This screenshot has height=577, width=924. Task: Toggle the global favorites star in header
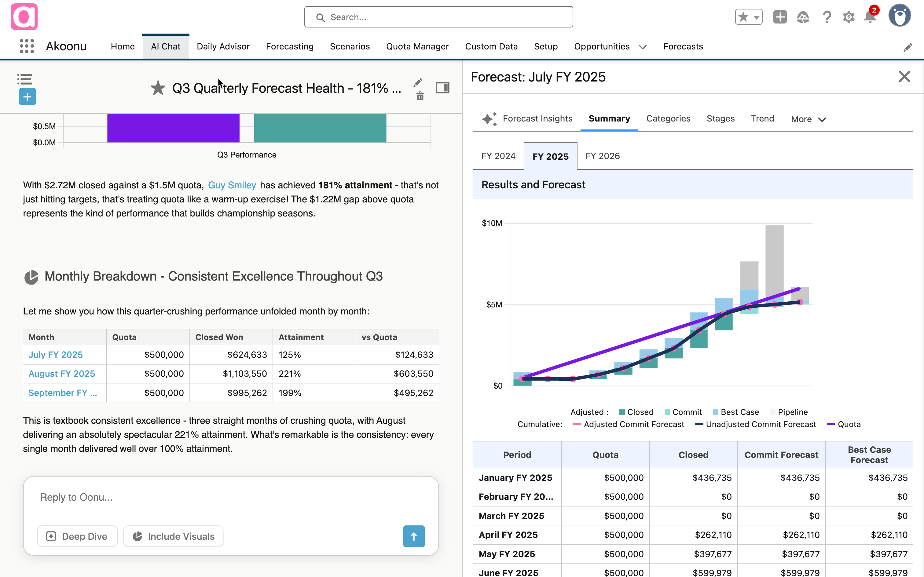click(x=743, y=17)
